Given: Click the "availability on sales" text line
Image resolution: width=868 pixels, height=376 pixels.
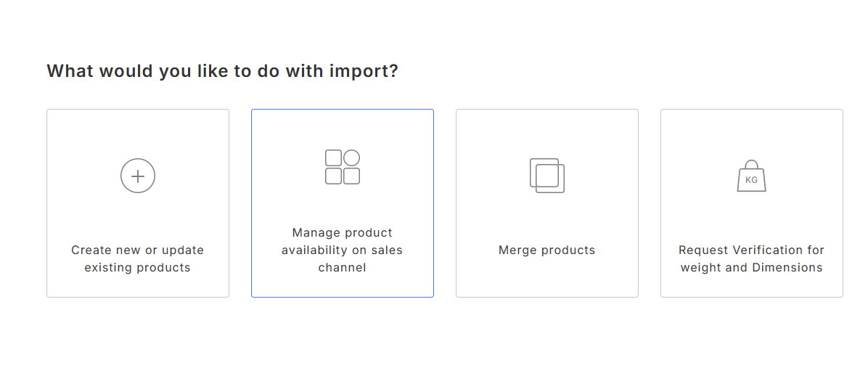Looking at the screenshot, I should pos(342,250).
